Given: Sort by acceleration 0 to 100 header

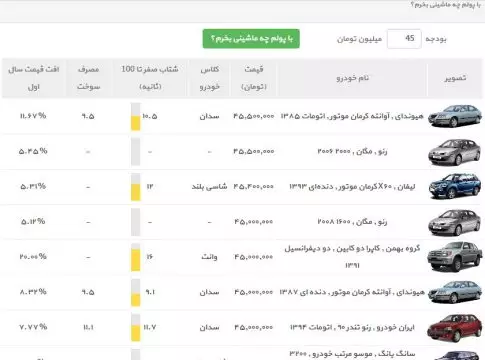Looking at the screenshot, I should pyautogui.click(x=150, y=78).
